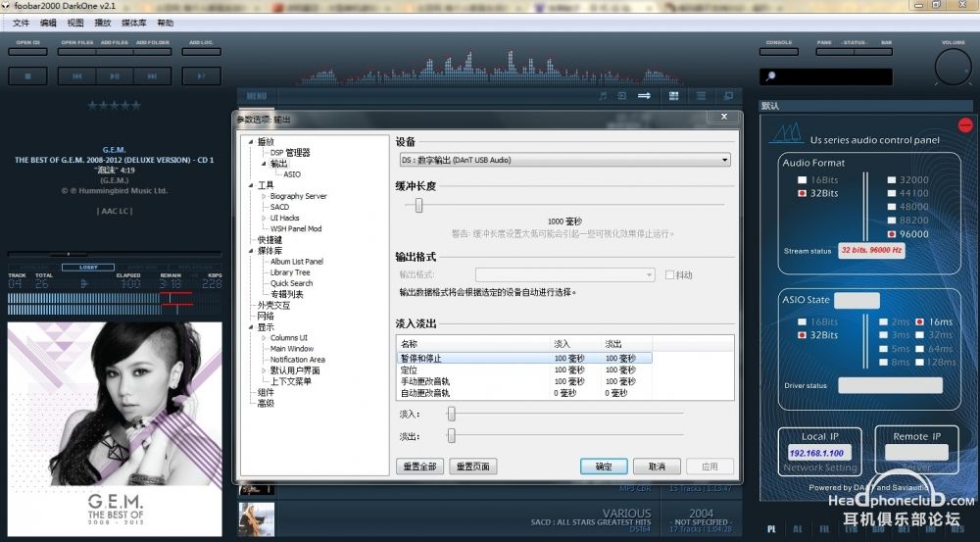This screenshot has height=542, width=980.
Task: Open the 输出格式 dropdown
Action: (564, 275)
